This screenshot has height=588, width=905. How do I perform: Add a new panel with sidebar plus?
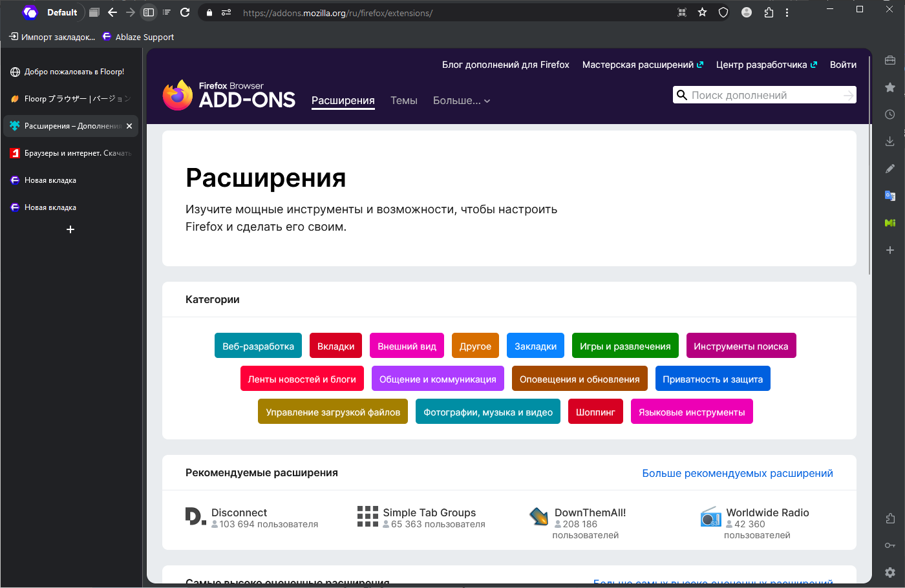[890, 250]
